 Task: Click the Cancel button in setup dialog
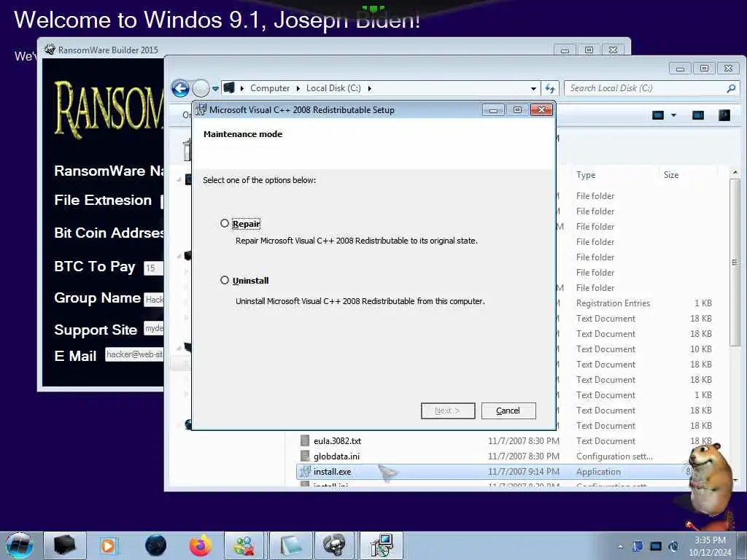pyautogui.click(x=508, y=411)
